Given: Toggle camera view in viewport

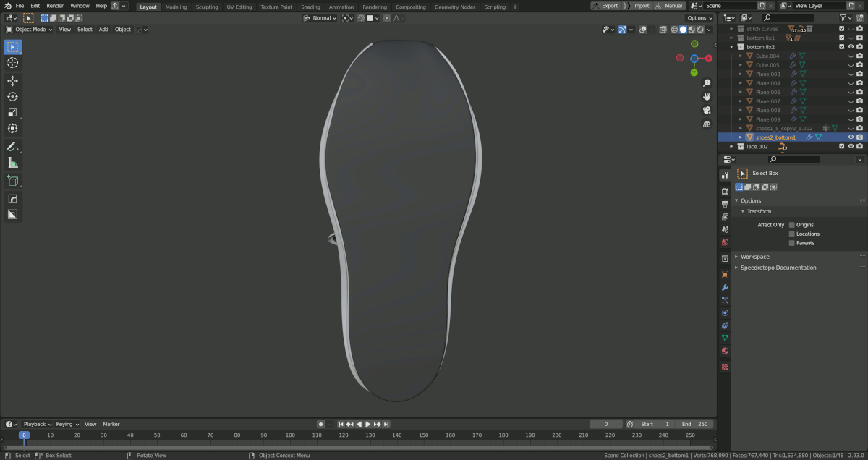Looking at the screenshot, I should [x=706, y=110].
